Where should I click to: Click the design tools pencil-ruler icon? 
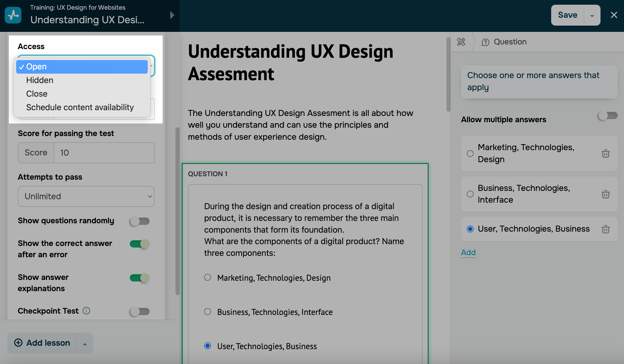coord(461,42)
